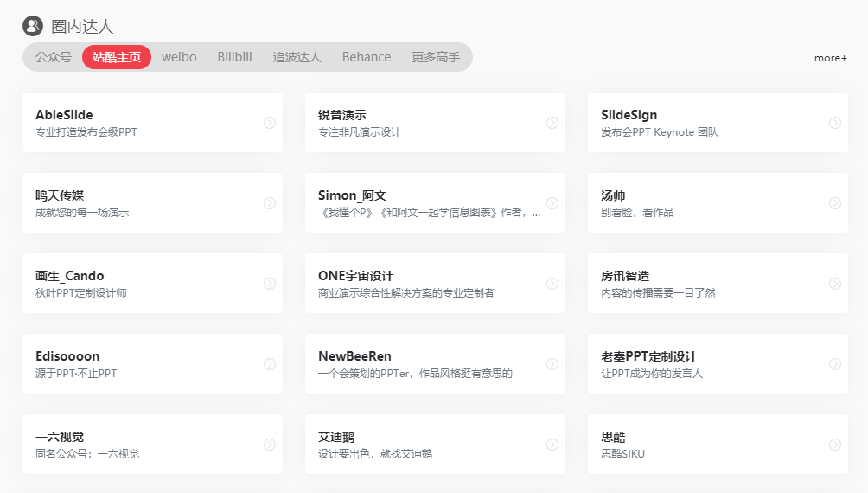Click the text 思酷SIKU
The height and width of the screenshot is (493, 868).
click(622, 454)
